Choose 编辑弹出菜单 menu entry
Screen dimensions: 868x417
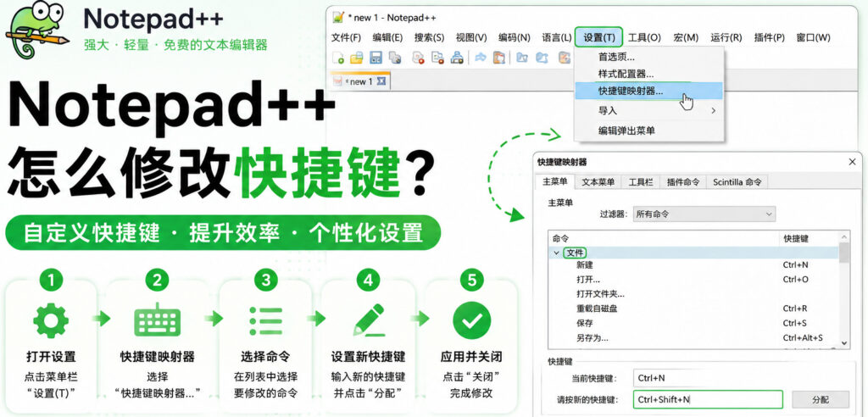coord(648,131)
